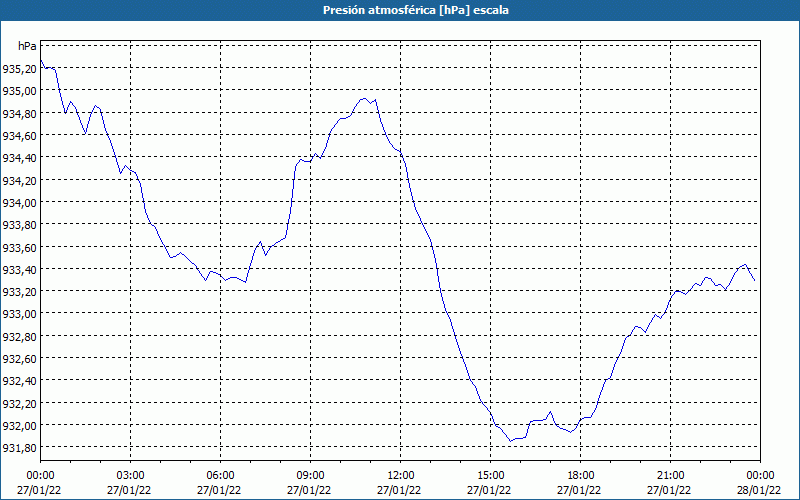Click the 06:00 time label
The image size is (800, 500).
tap(220, 476)
